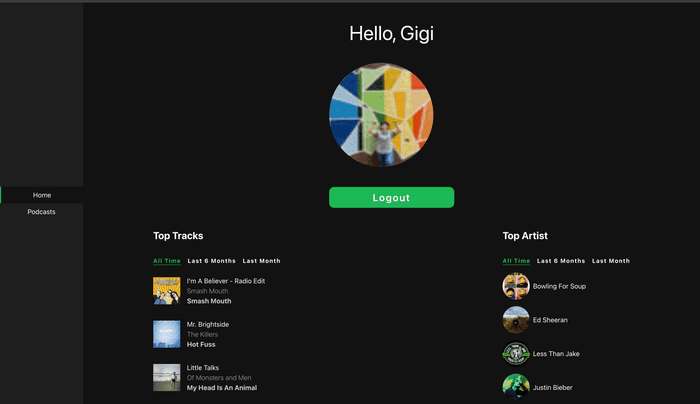Select All Time under Top Artist
The image size is (700, 404).
(517, 261)
